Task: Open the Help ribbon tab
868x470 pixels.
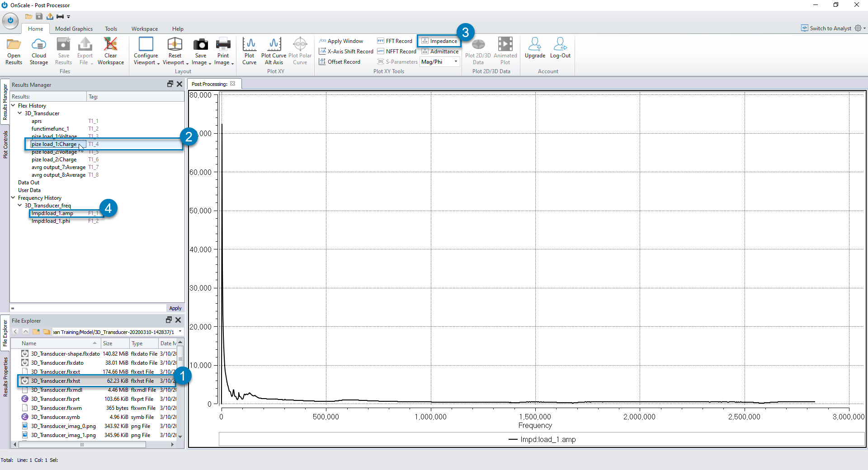Action: coord(178,28)
